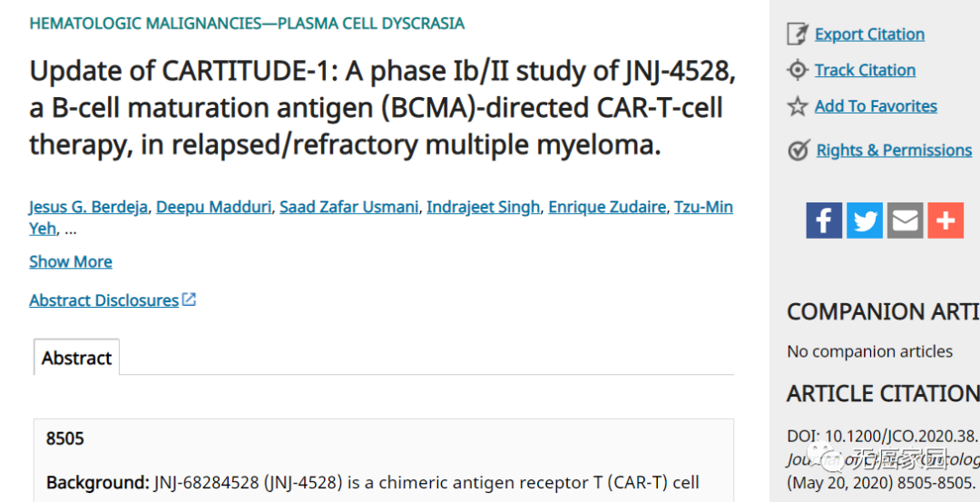The width and height of the screenshot is (980, 502).
Task: Open the Track Citation link
Action: 865,70
